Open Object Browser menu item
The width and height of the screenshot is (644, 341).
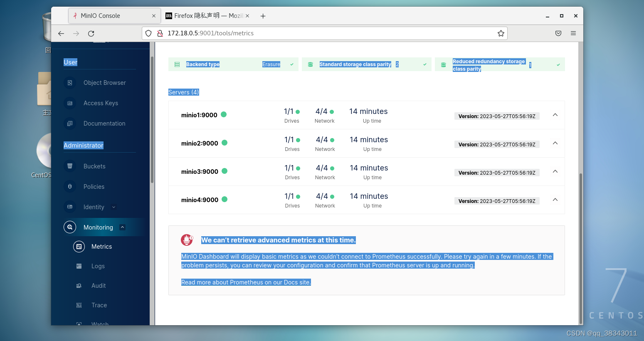pos(104,83)
